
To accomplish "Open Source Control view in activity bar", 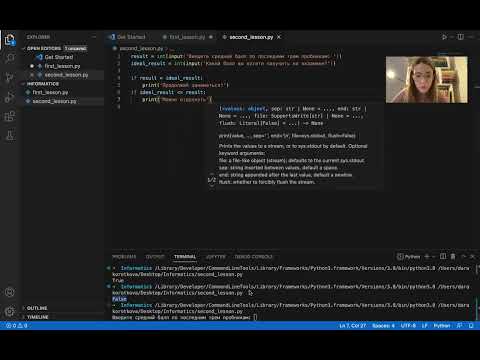I will pyautogui.click(x=10, y=77).
